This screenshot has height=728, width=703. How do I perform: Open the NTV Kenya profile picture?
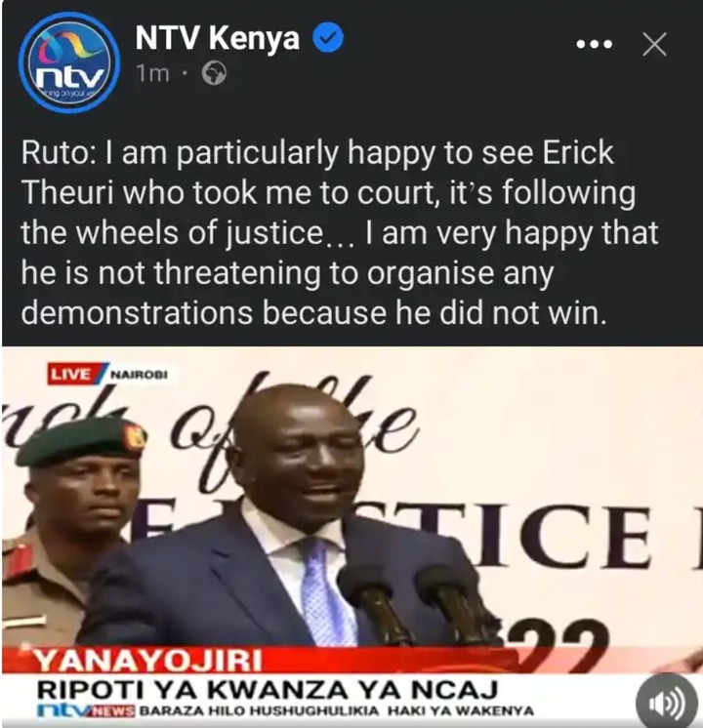(x=68, y=63)
